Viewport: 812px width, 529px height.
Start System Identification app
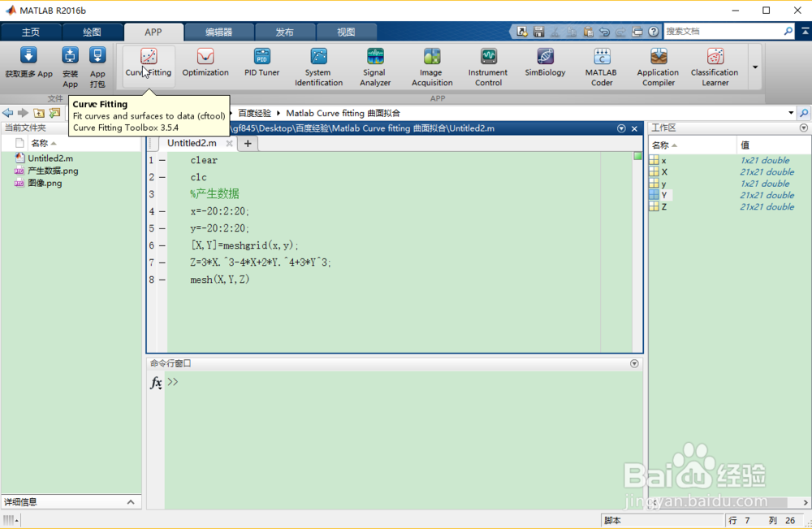pos(318,67)
